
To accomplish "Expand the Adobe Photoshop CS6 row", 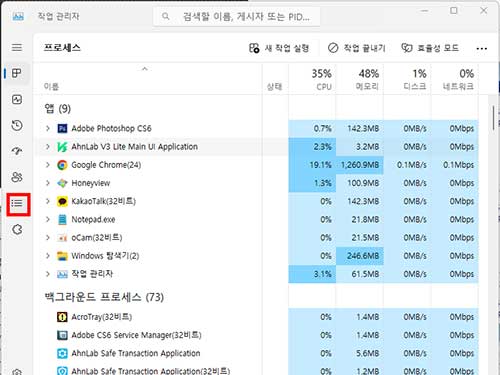I will [x=48, y=128].
